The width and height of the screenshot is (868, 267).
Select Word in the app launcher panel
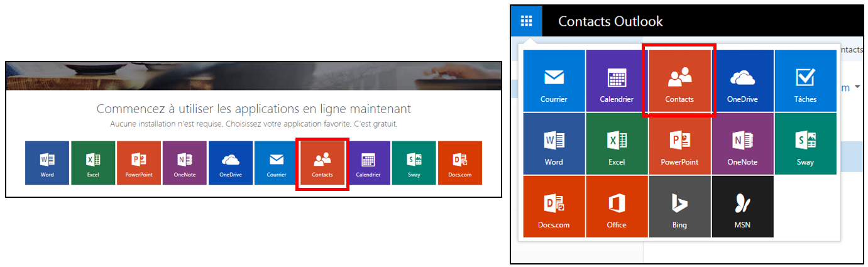coord(554,144)
